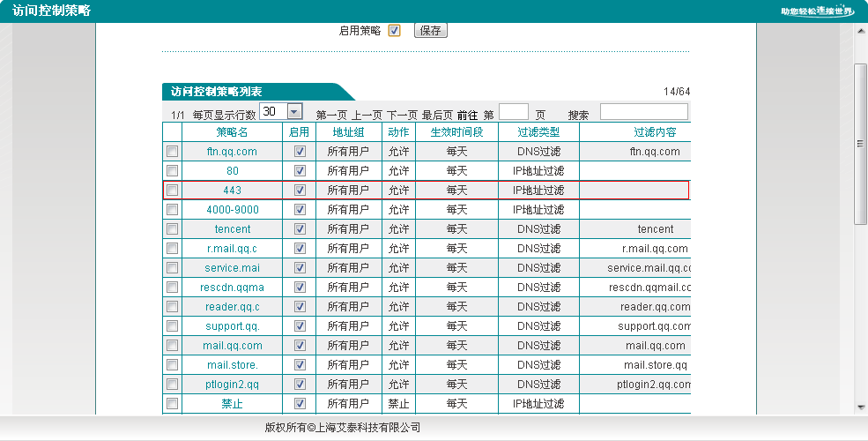Viewport: 868px width, 441px height.
Task: Click the 禁止 action cell in last row
Action: coord(398,403)
